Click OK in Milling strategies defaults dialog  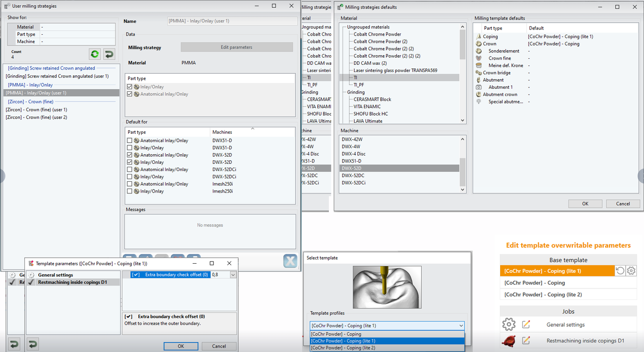click(x=585, y=204)
